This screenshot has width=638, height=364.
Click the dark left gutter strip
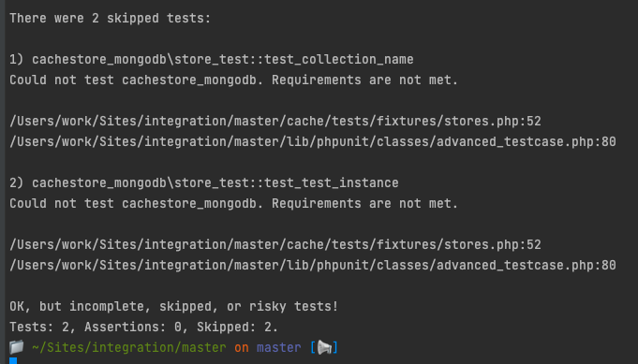(x=3, y=182)
